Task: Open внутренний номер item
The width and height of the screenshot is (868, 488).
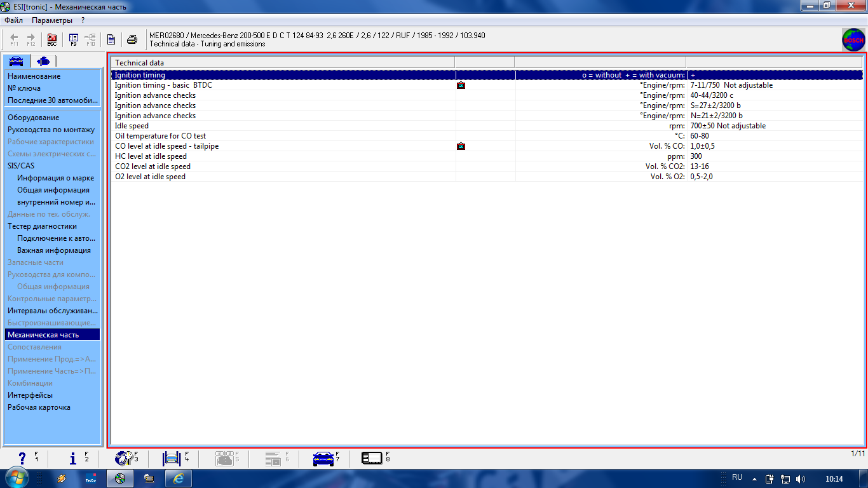Action: click(x=56, y=202)
